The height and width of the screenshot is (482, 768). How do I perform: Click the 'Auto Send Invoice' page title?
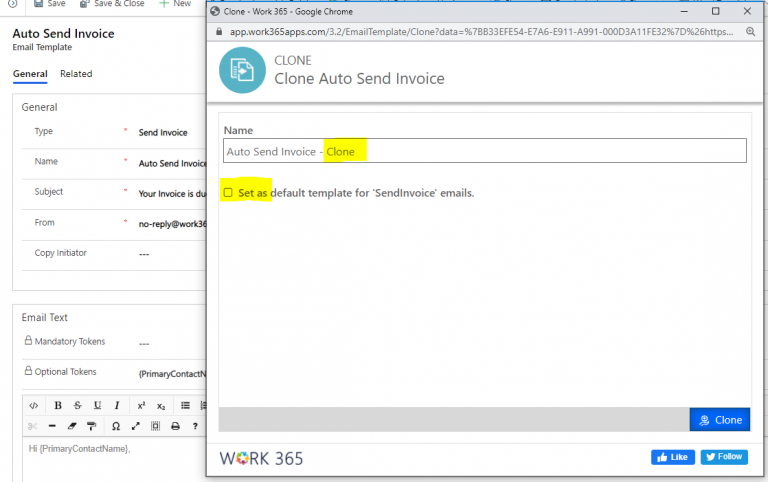[x=64, y=34]
